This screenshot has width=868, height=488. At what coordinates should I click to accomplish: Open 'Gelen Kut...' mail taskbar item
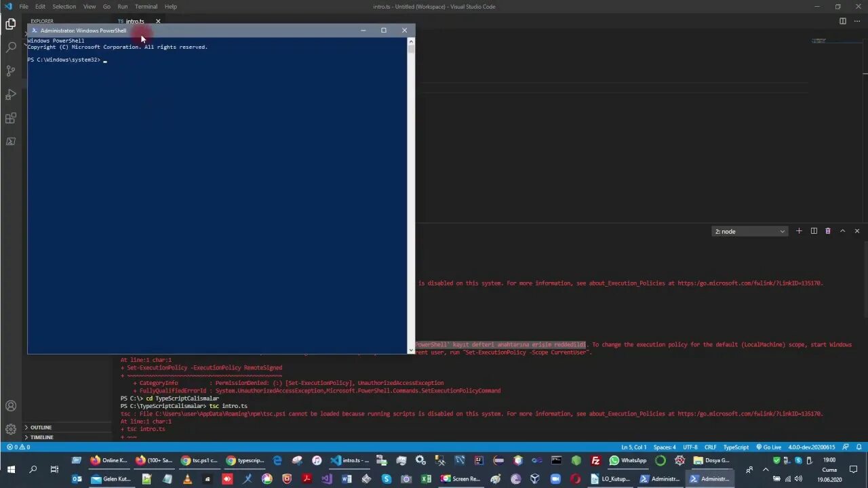tap(111, 479)
